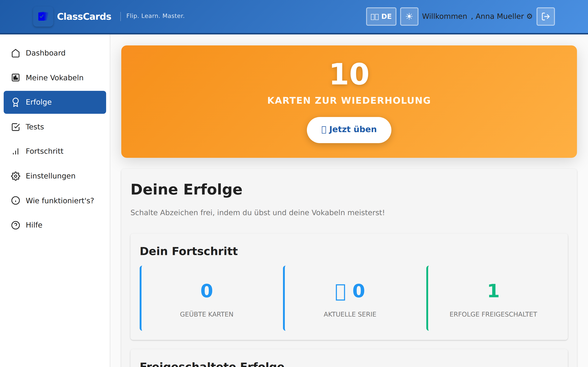This screenshot has height=367, width=588.
Task: Click the ClassCards logo icon
Action: tap(43, 17)
